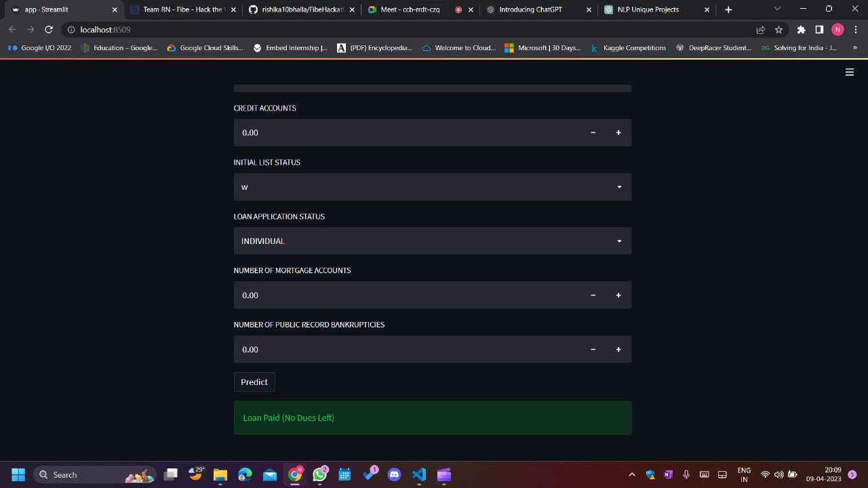Toggle the Chrome side panel icon

tap(819, 30)
